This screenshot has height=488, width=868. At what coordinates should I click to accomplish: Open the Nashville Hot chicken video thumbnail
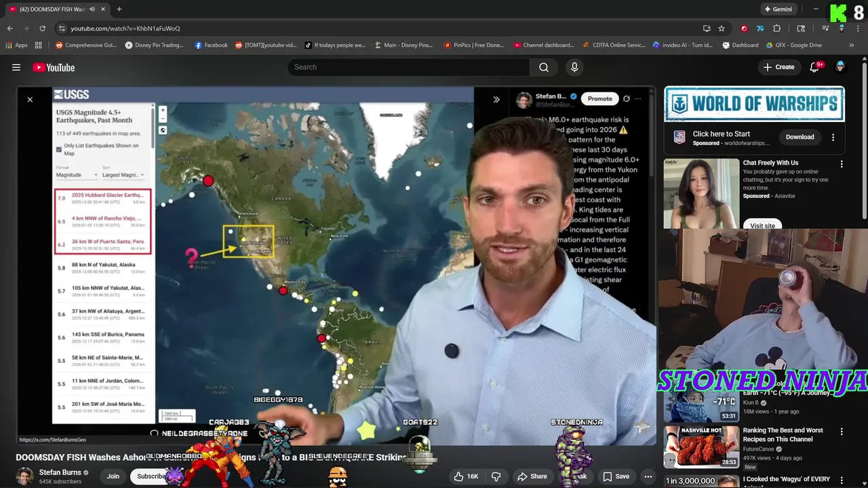click(701, 446)
